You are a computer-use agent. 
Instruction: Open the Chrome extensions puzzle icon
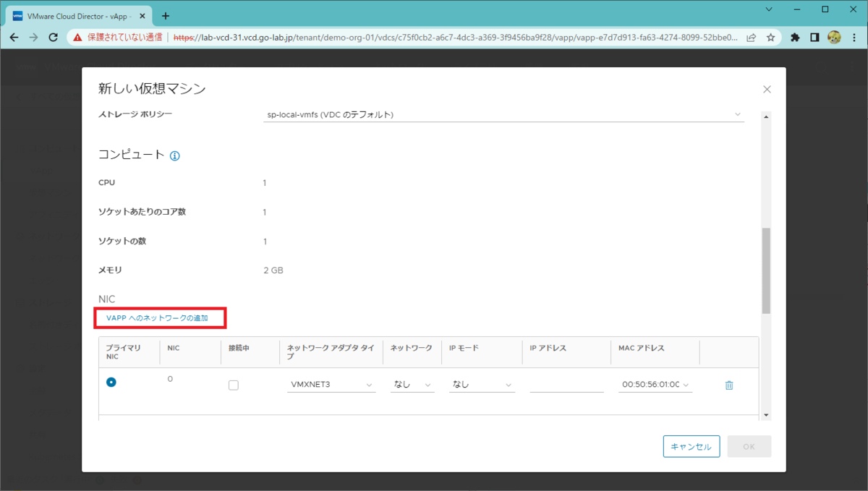pyautogui.click(x=795, y=37)
